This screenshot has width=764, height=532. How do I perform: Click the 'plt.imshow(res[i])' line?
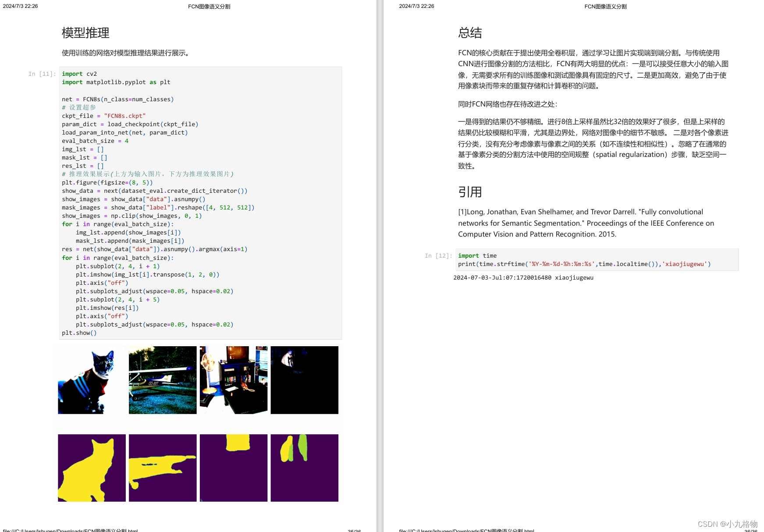point(107,308)
